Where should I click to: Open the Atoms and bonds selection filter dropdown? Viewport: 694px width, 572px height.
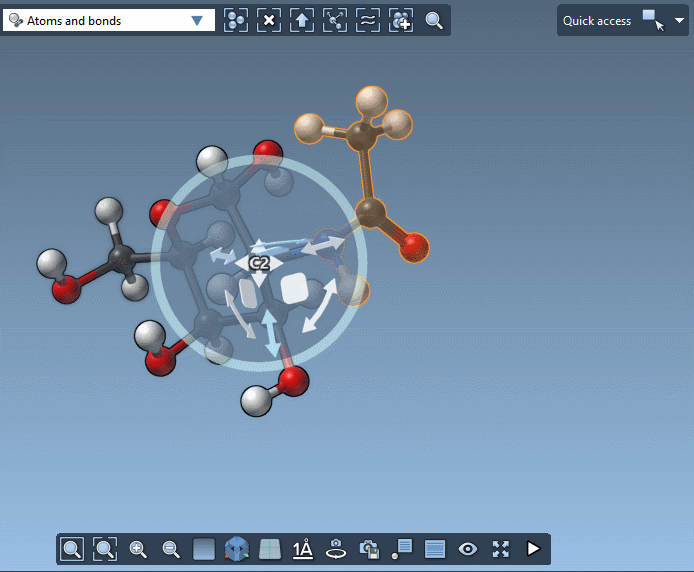(x=196, y=20)
